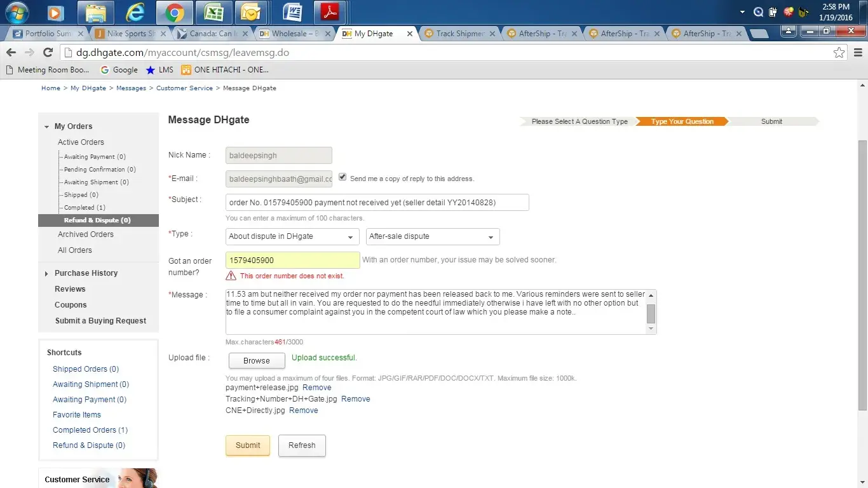Launch Adobe Reader from the taskbar

[330, 12]
